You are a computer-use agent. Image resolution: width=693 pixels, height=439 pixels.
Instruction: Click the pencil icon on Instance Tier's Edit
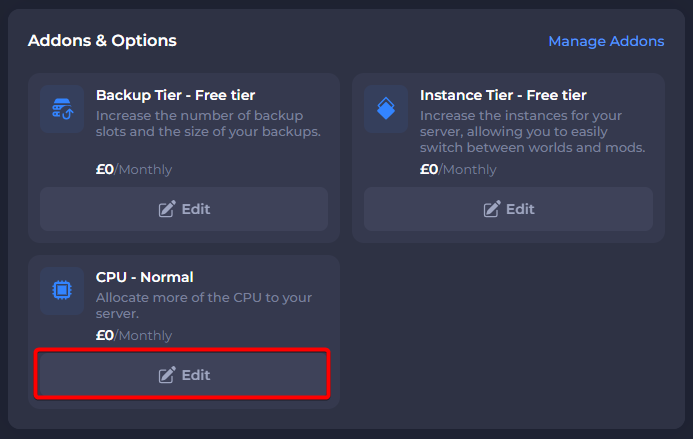(x=492, y=209)
